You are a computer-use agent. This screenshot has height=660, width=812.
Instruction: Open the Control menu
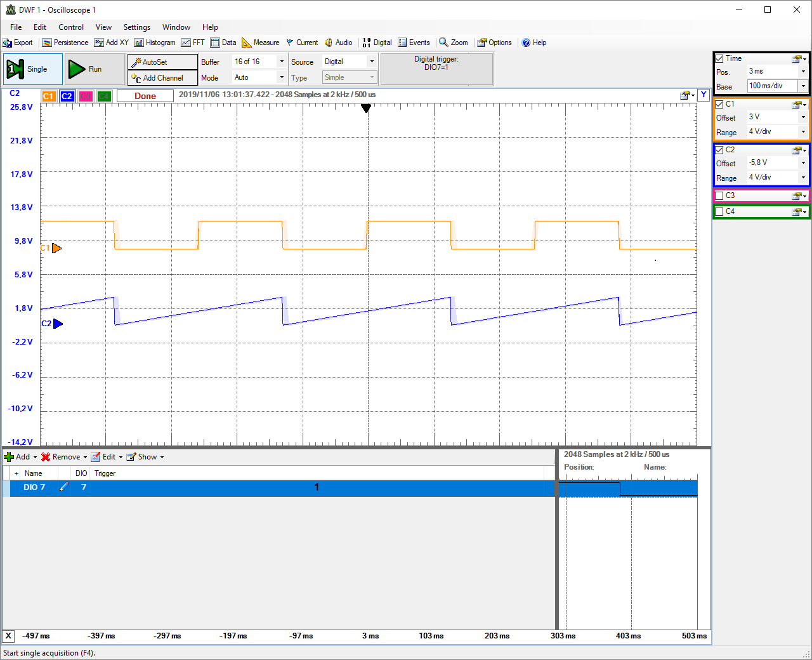[71, 27]
